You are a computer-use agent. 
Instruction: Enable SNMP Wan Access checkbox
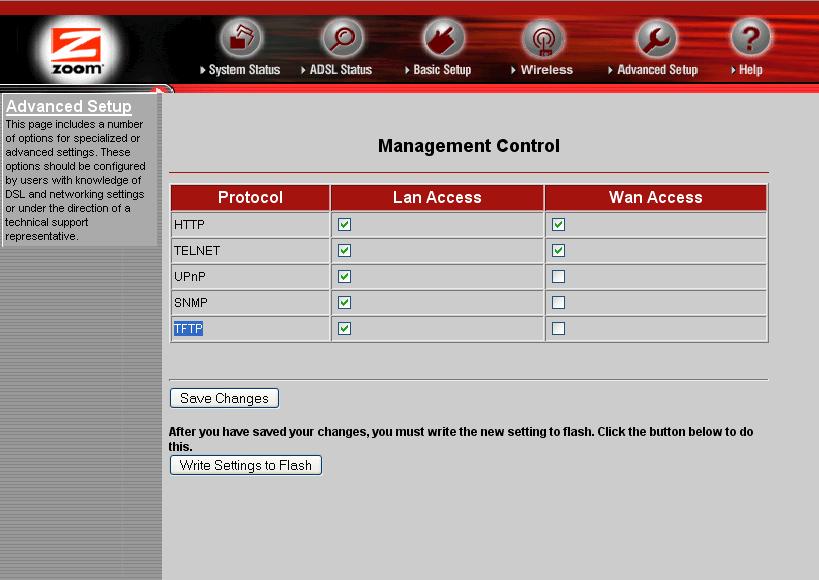tap(558, 303)
